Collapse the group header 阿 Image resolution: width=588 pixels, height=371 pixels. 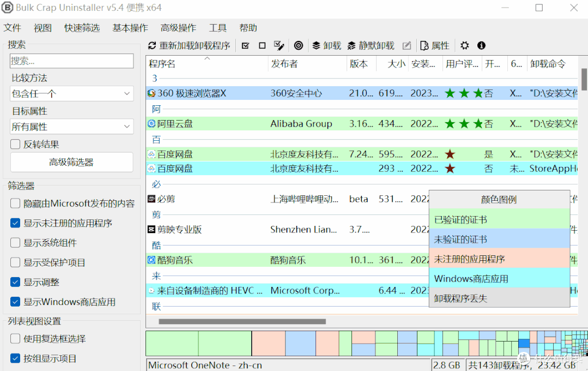click(156, 109)
